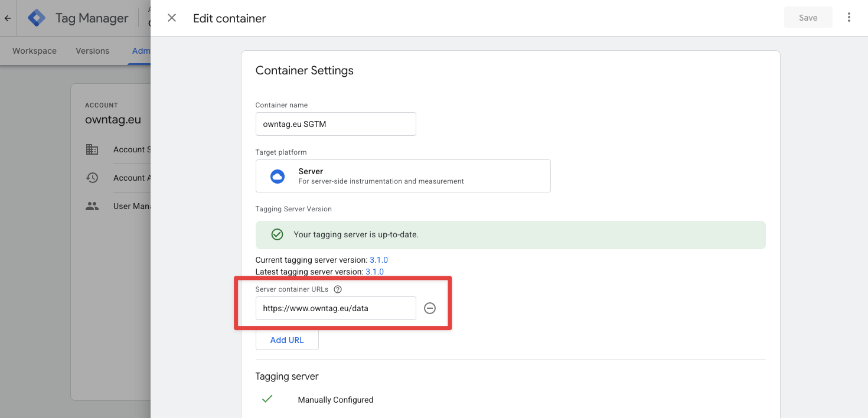Image resolution: width=868 pixels, height=418 pixels.
Task: Click the Server container URL text field
Action: coord(335,308)
